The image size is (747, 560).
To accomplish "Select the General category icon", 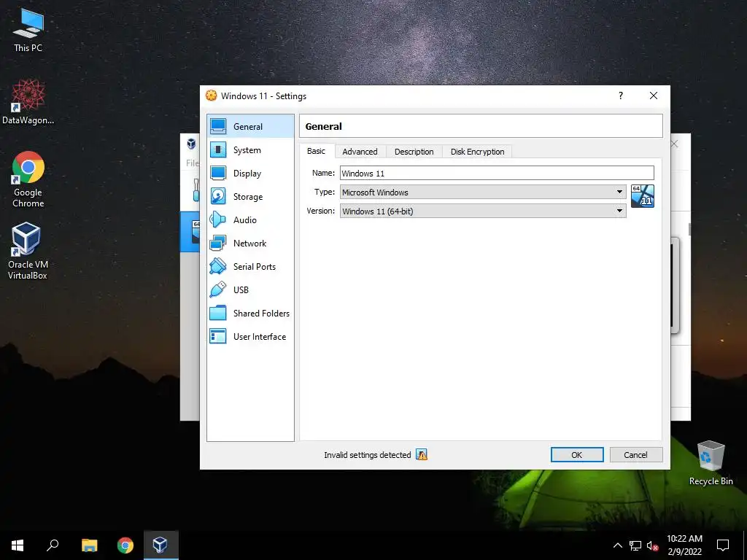I will tap(218, 126).
